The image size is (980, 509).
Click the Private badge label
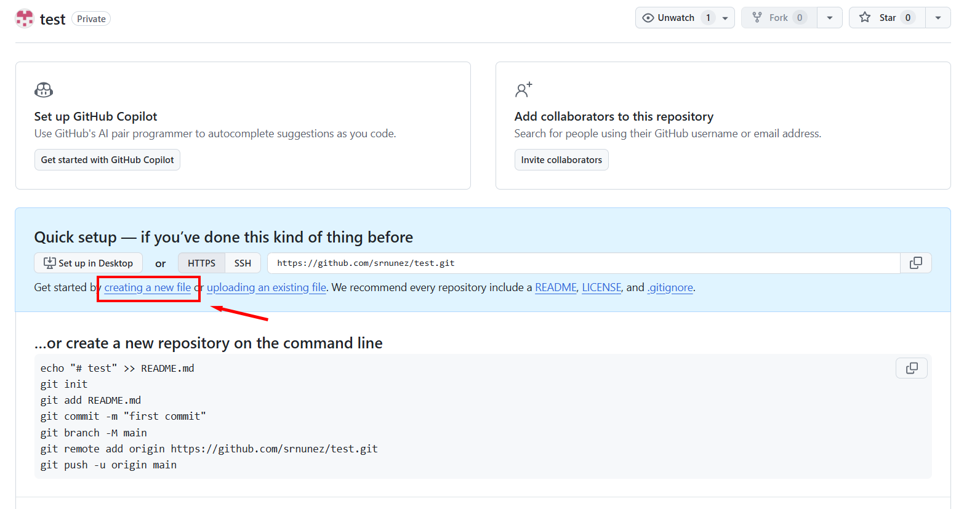click(x=91, y=19)
